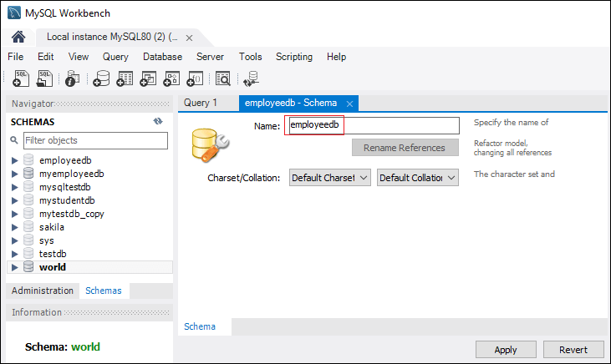Click the mystudentdb database icon

[28, 200]
